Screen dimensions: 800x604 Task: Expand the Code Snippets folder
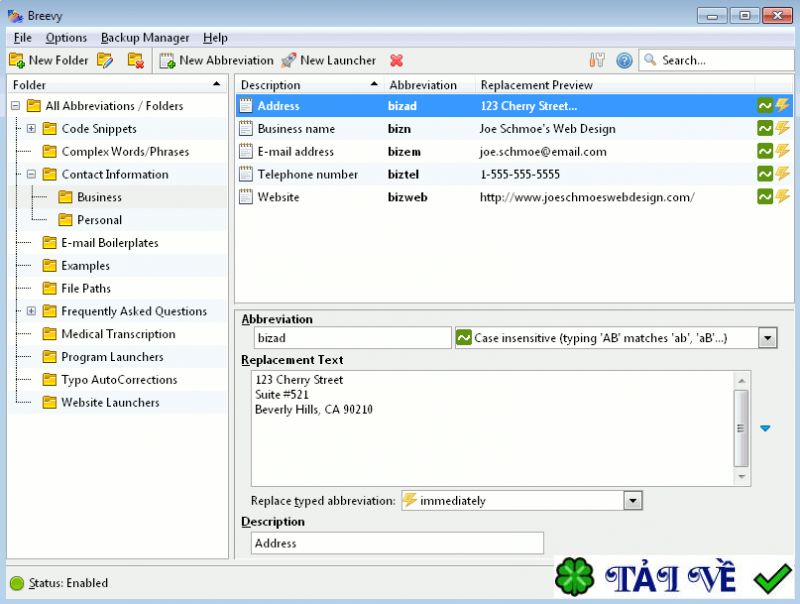[31, 129]
